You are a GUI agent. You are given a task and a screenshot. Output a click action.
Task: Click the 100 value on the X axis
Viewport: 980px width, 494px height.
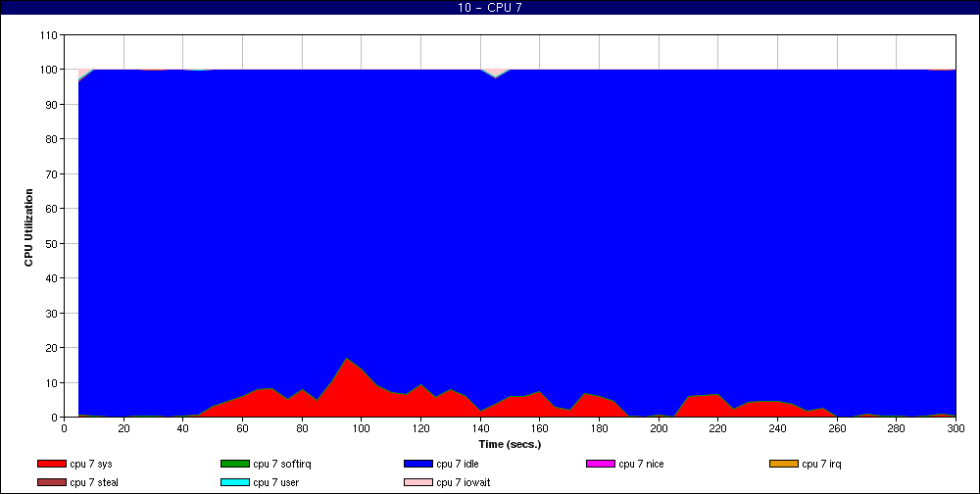tap(362, 428)
